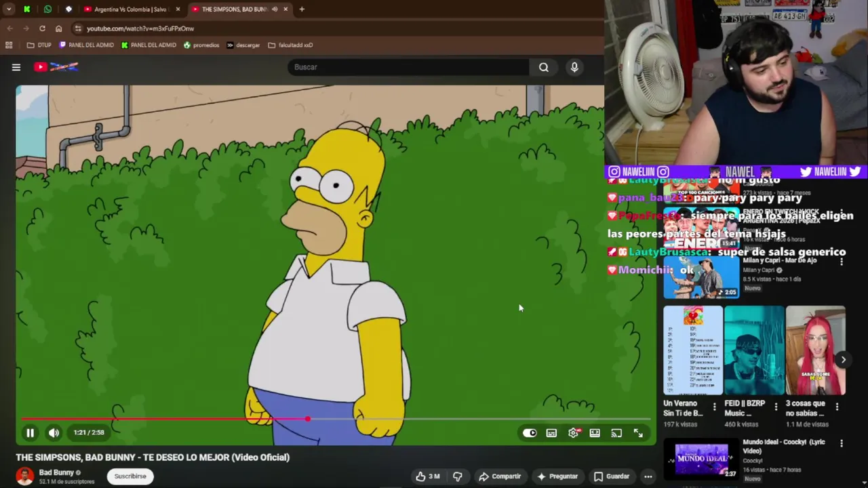The width and height of the screenshot is (868, 488).
Task: Show next shorts with the arrow
Action: tap(843, 360)
